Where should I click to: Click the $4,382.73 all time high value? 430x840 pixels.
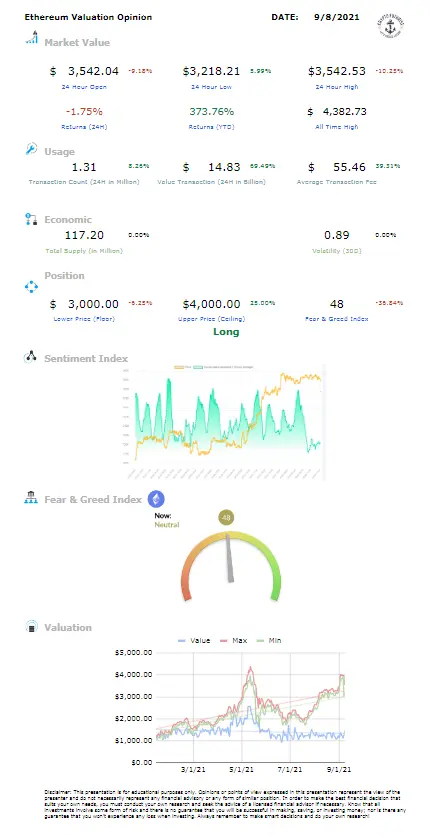[337, 111]
